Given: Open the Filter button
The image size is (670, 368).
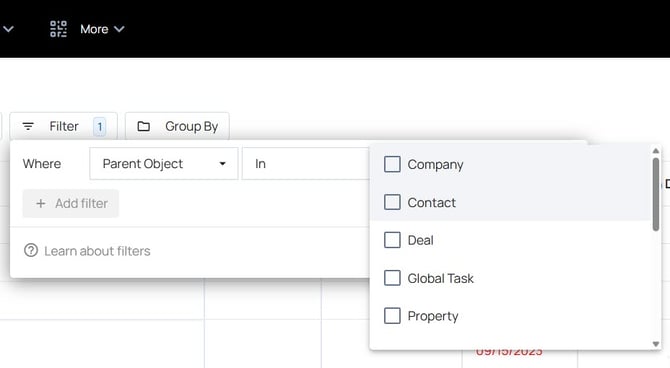Looking at the screenshot, I should coord(63,127).
